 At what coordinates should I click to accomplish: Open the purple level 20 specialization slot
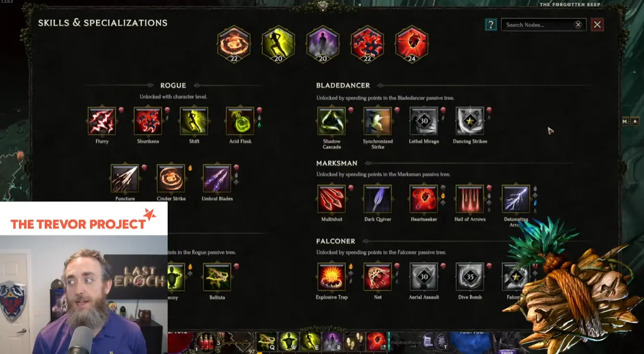(323, 45)
